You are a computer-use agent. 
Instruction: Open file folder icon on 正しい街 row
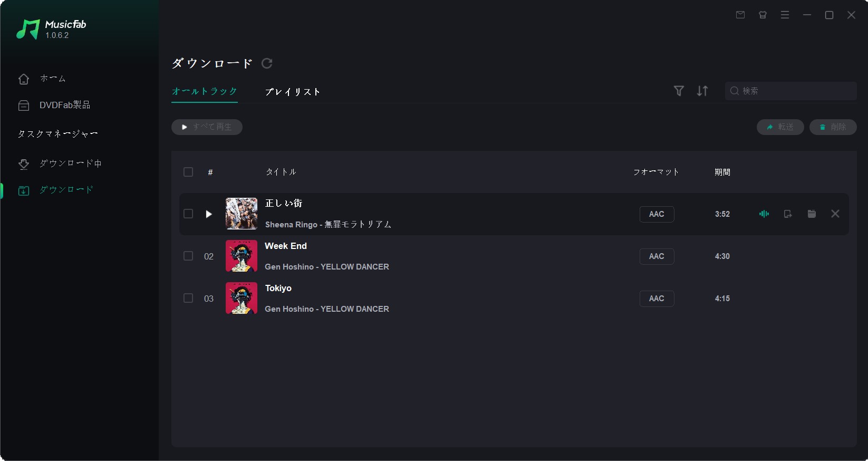click(812, 214)
